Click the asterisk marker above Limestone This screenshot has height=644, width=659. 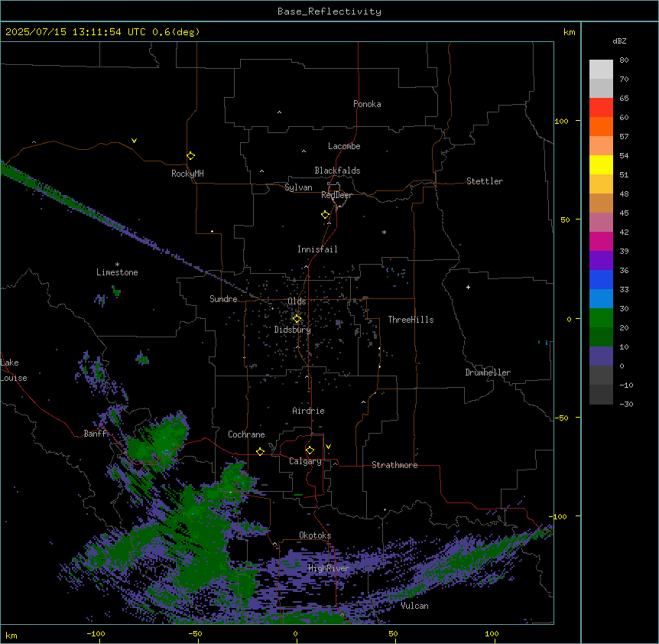117,265
